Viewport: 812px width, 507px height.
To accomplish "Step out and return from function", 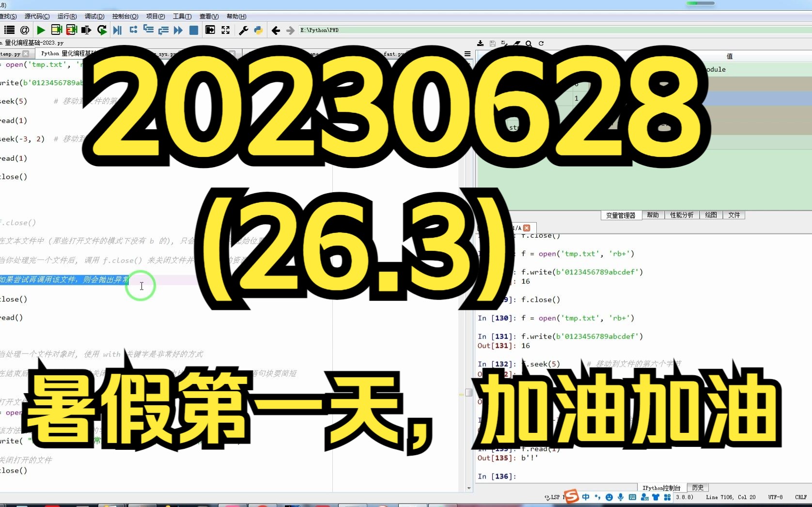I will pos(163,30).
